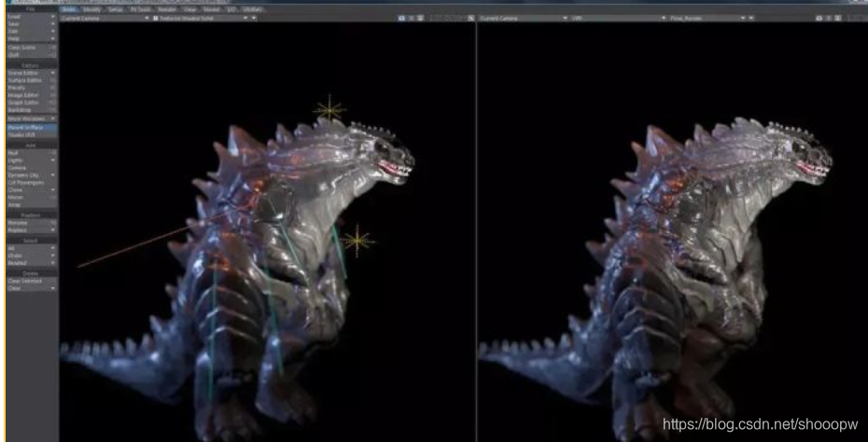Expand the Replace dropdown
The height and width of the screenshot is (442, 868).
32,229
